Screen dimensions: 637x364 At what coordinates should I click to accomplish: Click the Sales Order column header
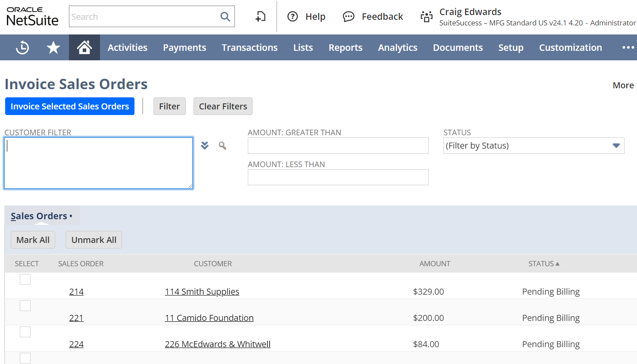click(x=81, y=264)
